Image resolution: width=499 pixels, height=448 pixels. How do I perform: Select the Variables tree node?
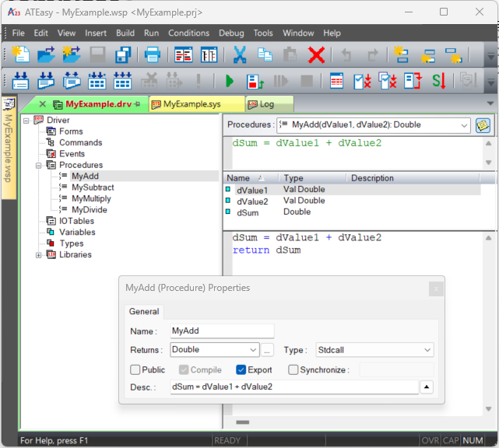click(77, 233)
